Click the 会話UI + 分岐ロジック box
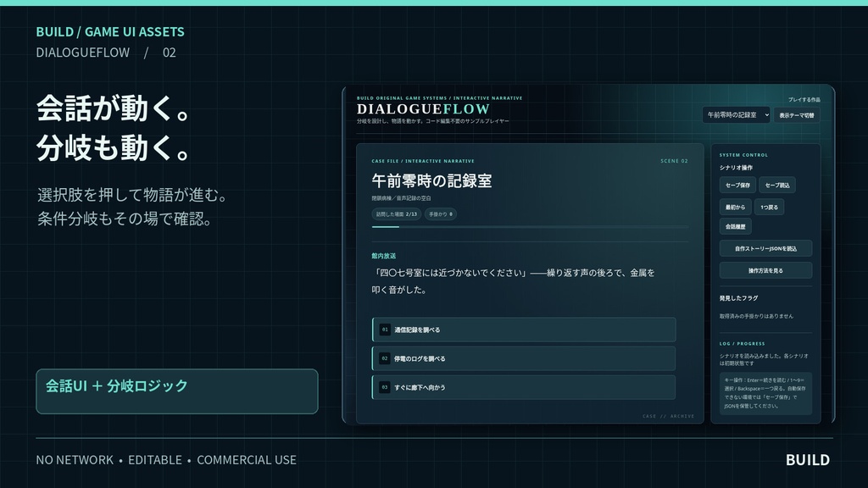This screenshot has width=868, height=488. point(177,391)
